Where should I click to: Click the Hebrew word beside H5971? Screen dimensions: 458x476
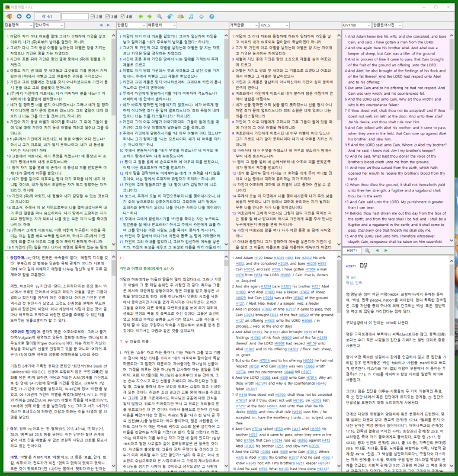tap(363, 266)
